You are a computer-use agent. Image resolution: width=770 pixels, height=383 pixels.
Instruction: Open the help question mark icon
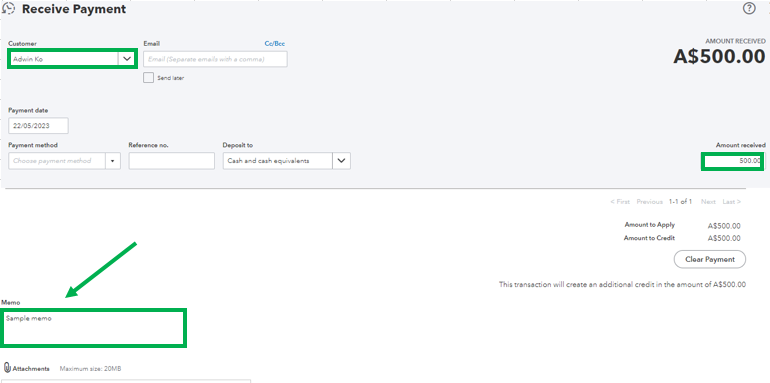tap(749, 8)
